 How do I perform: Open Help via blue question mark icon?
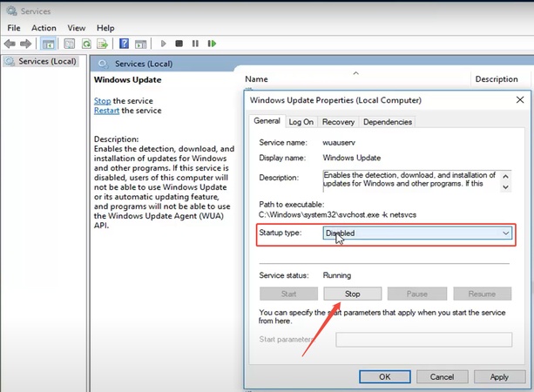(125, 43)
